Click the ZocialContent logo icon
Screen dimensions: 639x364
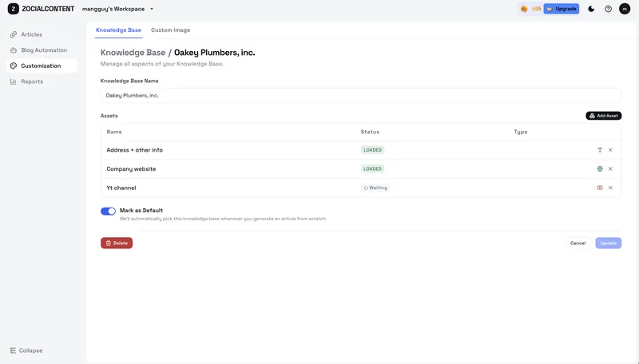click(14, 9)
